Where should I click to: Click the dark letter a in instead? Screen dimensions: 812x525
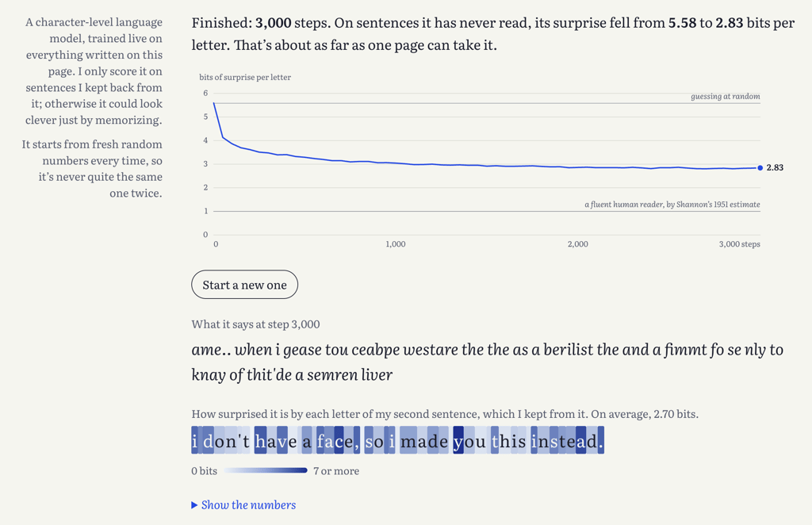click(580, 441)
